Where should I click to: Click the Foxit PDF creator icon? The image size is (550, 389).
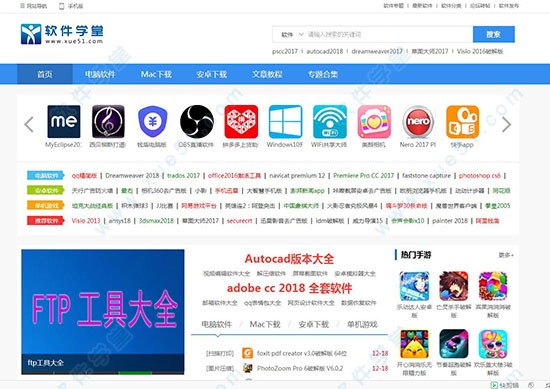[x=248, y=353]
